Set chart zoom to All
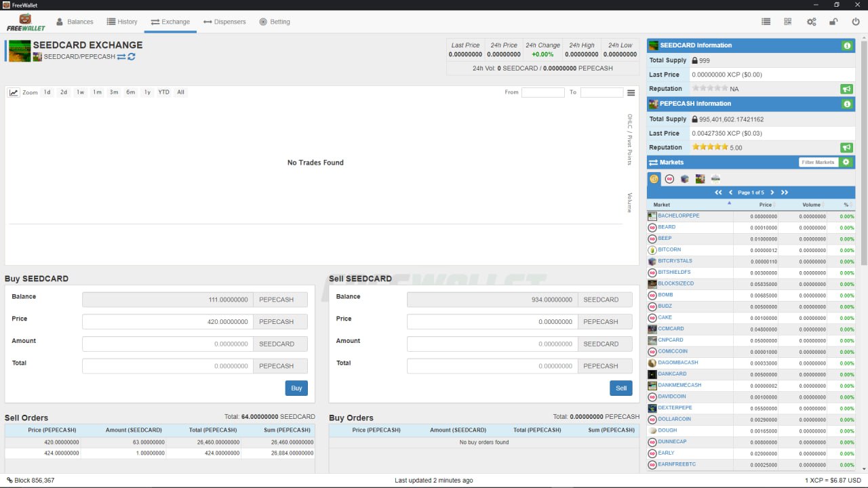This screenshot has height=488, width=868. pyautogui.click(x=180, y=92)
